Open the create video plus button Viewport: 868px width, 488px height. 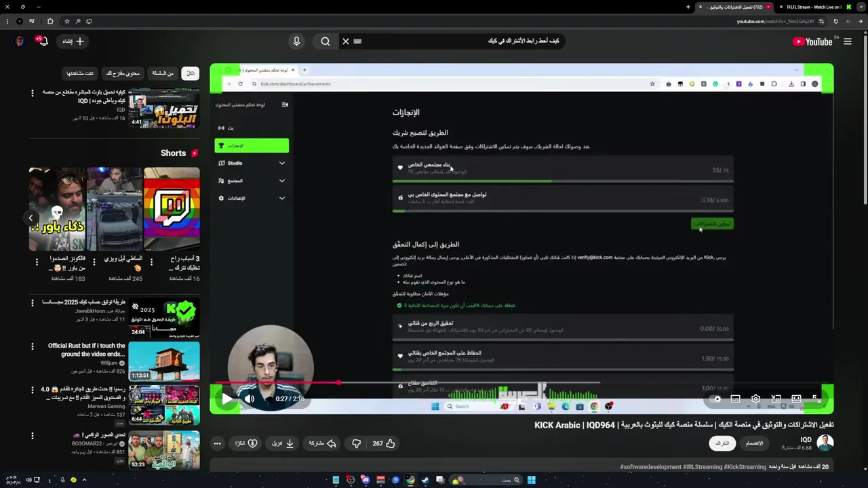coord(73,41)
